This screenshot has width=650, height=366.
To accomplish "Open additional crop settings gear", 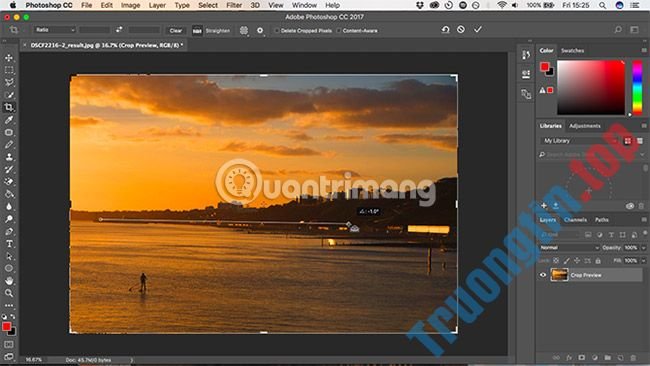I will 260,30.
